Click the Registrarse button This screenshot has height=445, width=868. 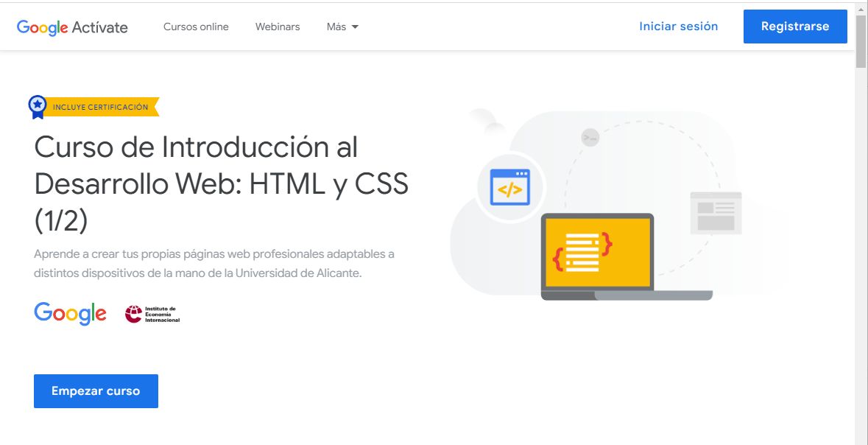pyautogui.click(x=795, y=26)
